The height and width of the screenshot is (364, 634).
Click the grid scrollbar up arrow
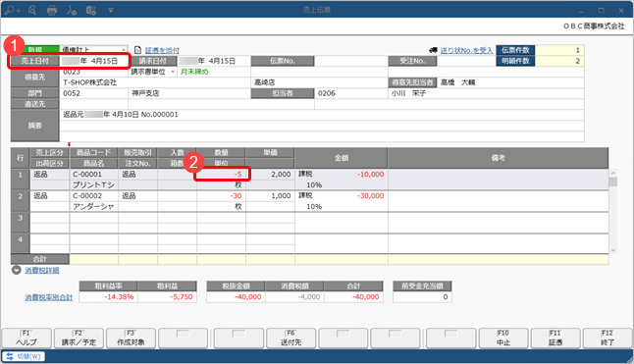tap(613, 174)
